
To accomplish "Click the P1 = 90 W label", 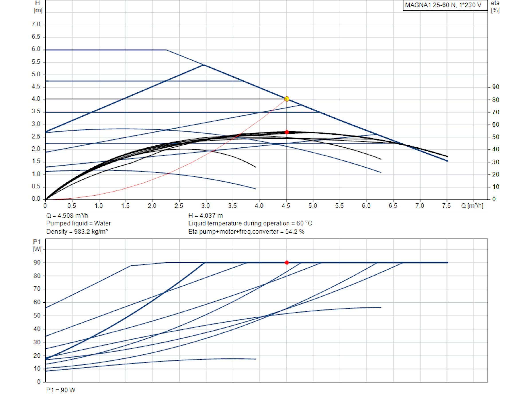I will [61, 390].
